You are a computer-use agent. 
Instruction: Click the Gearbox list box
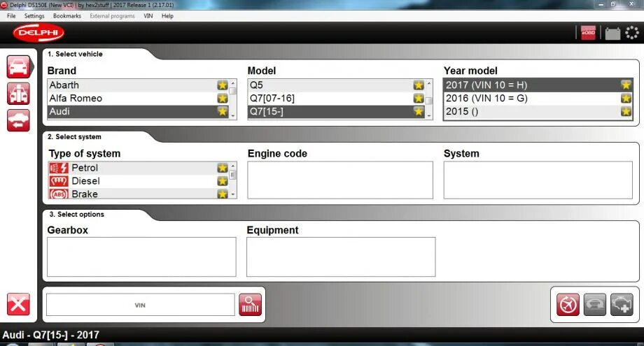click(141, 257)
